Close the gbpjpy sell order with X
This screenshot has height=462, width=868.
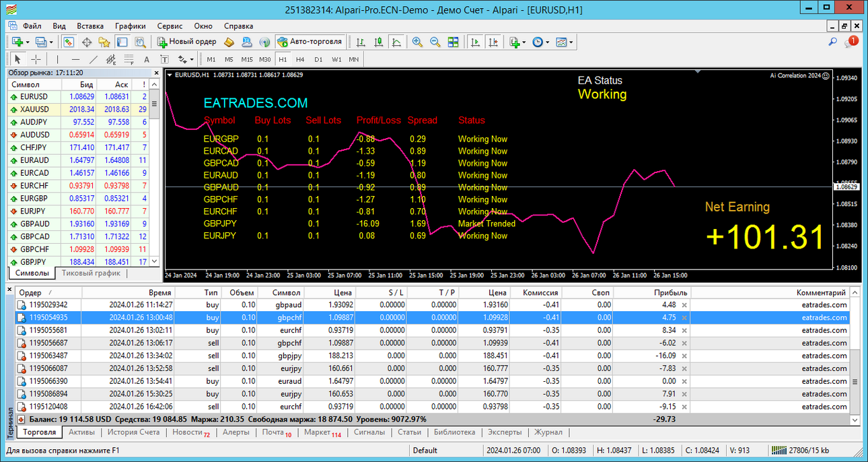(684, 356)
